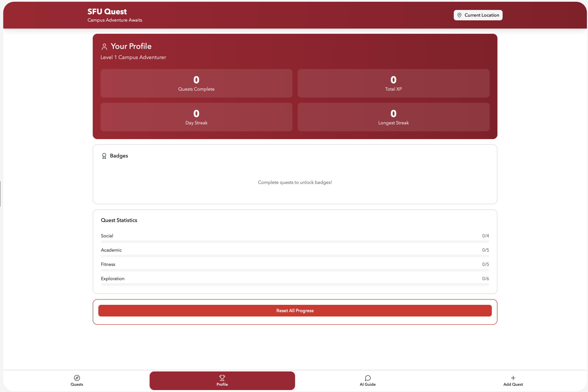The image size is (588, 392).
Task: Click the Exploration progress bar
Action: click(x=295, y=284)
